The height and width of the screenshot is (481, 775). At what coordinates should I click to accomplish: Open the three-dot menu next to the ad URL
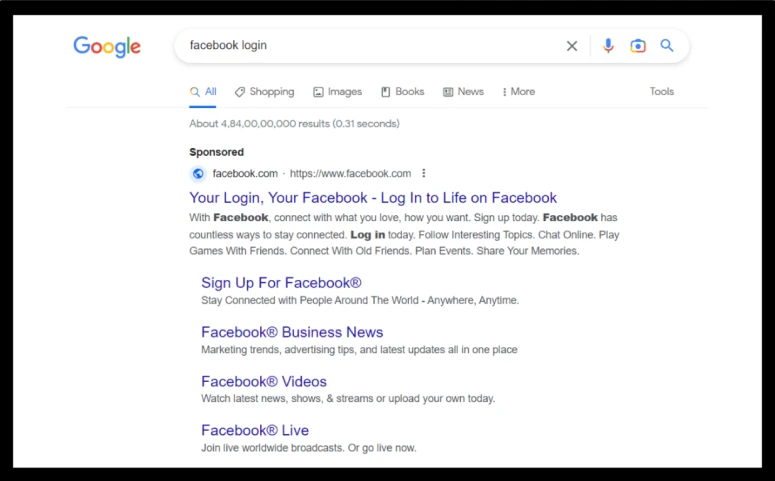tap(424, 173)
